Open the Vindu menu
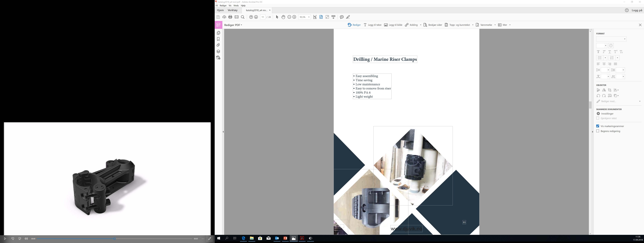 (x=236, y=5)
